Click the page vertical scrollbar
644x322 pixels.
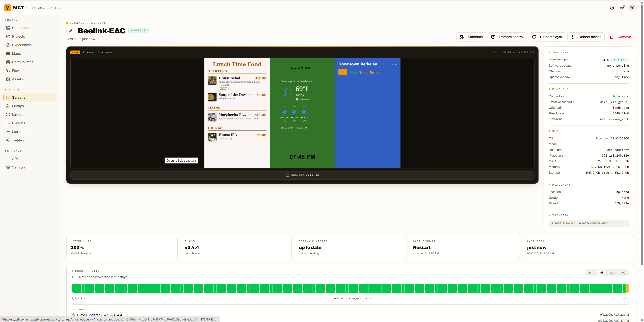coord(642,135)
